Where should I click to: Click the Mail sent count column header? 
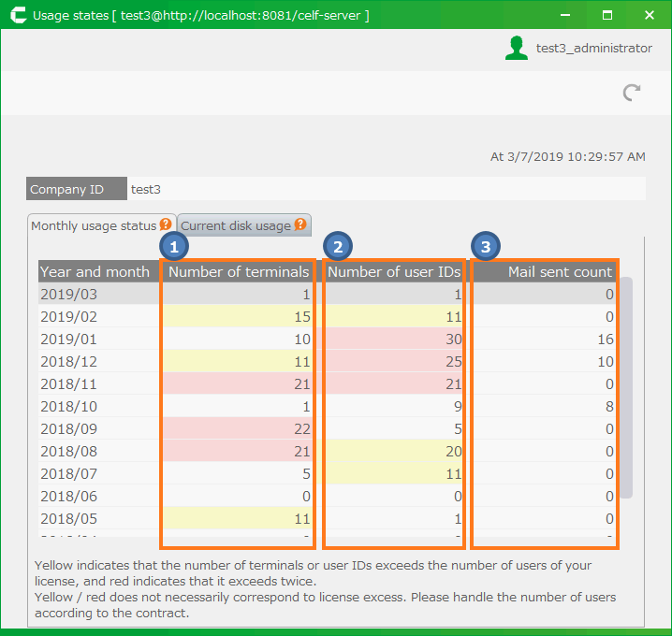pyautogui.click(x=545, y=272)
